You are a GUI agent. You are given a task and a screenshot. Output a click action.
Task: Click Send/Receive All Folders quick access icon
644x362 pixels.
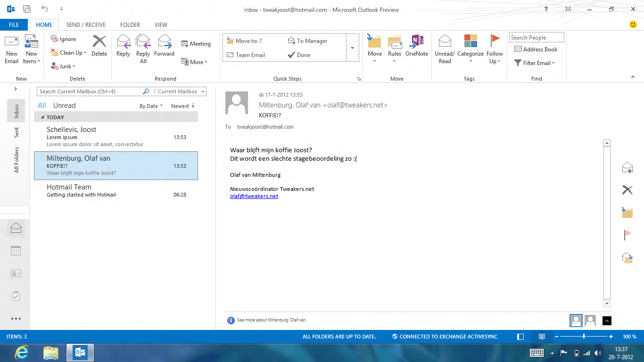click(27, 9)
